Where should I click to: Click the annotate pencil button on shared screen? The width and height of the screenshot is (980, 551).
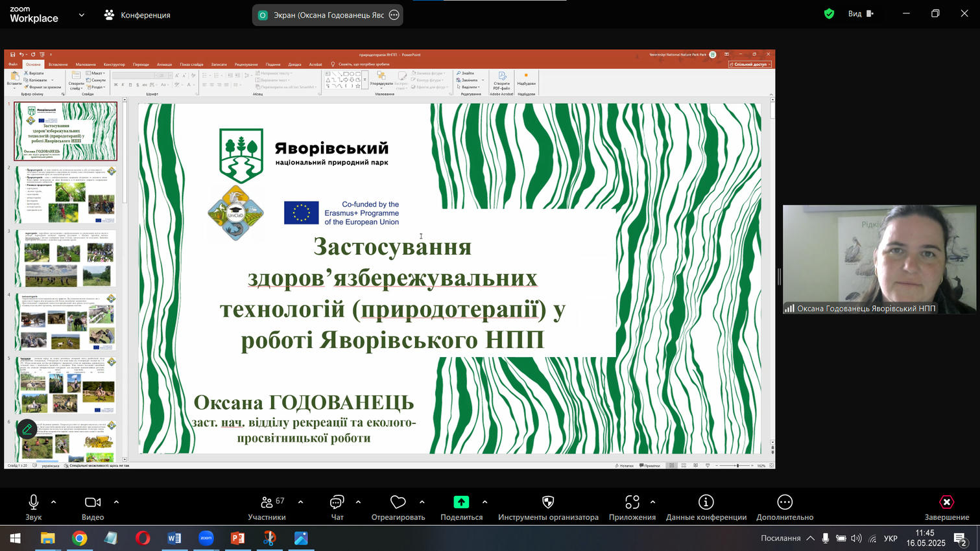27,429
